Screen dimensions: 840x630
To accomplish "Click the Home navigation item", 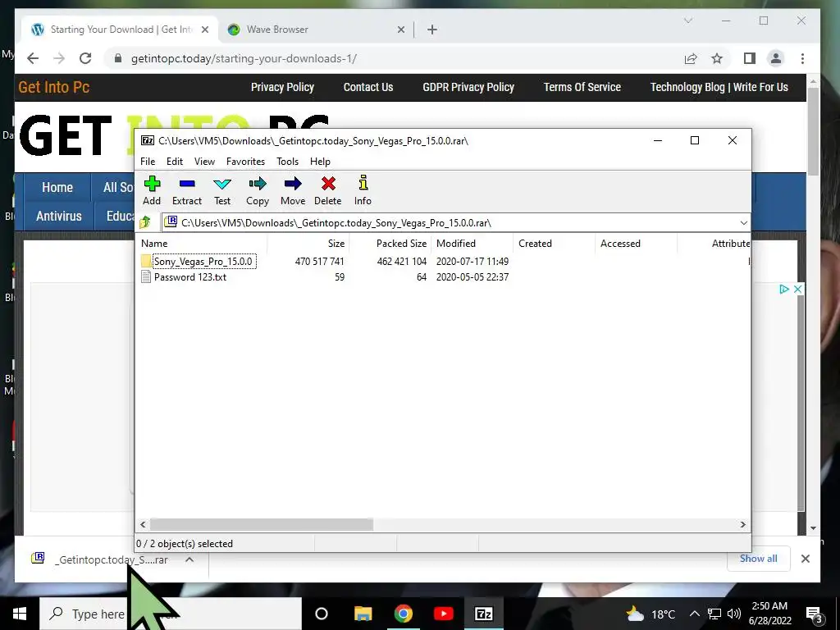I will (57, 188).
